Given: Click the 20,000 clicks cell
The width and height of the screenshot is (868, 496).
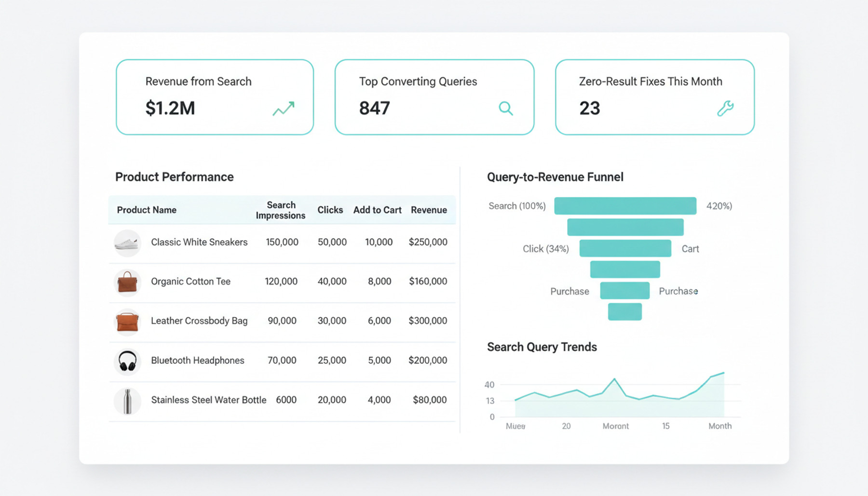Looking at the screenshot, I should (x=332, y=400).
